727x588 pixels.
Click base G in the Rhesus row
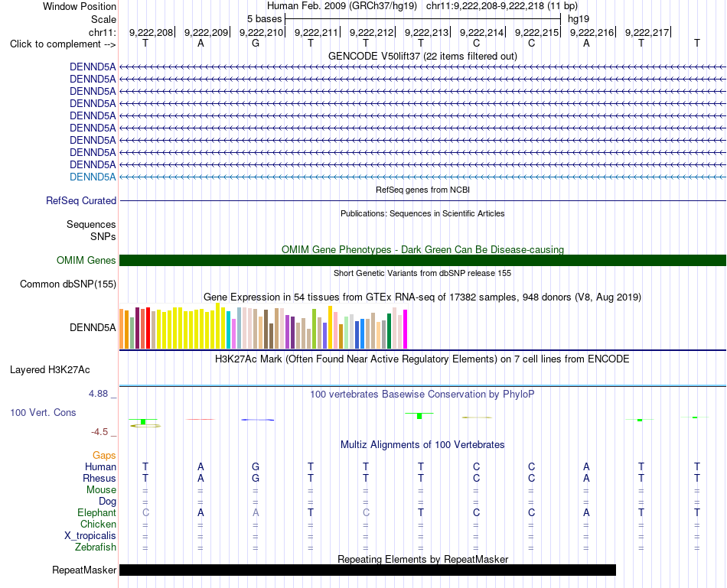pos(256,478)
